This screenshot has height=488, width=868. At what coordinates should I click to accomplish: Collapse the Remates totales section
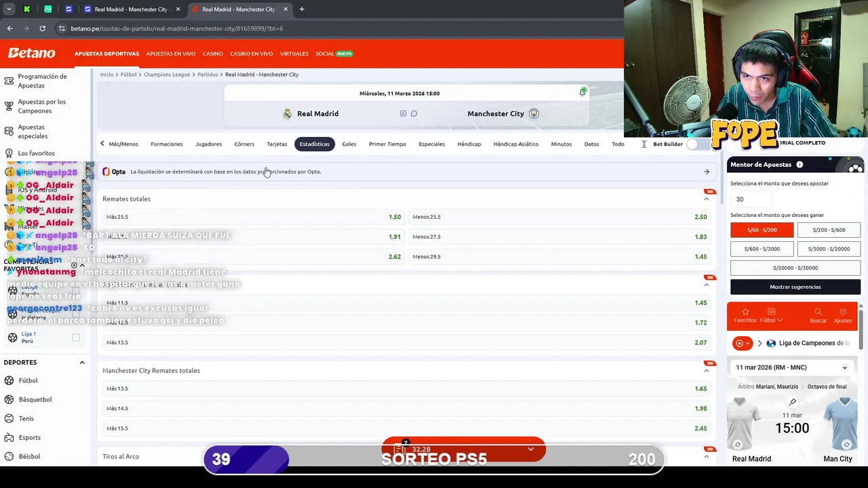[707, 199]
